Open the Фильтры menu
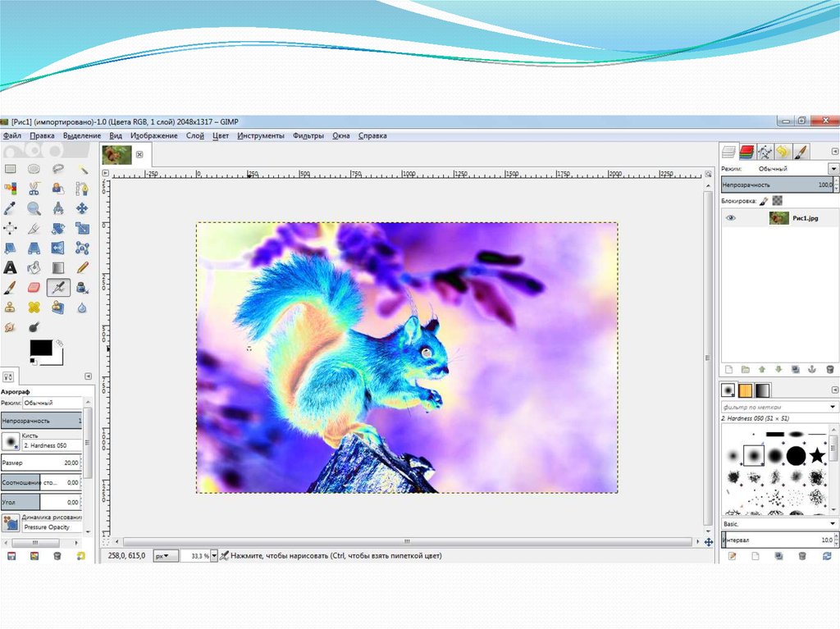Viewport: 840px width, 629px height. 308,136
